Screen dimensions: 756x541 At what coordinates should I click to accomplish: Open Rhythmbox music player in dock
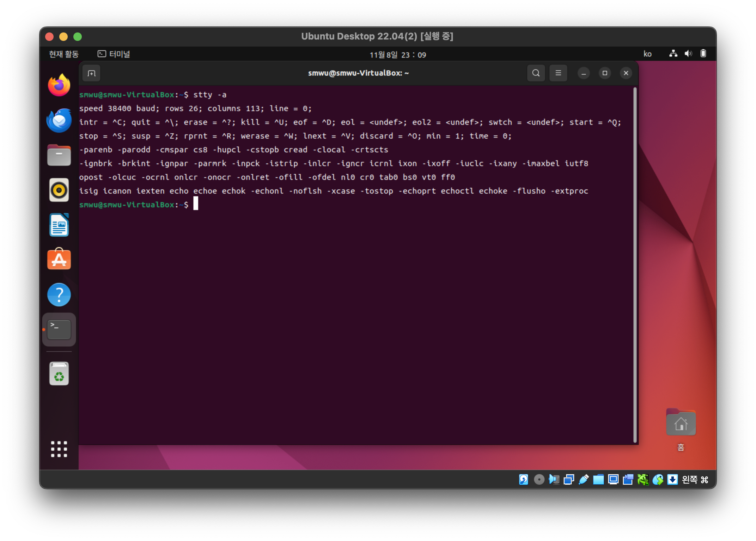click(59, 190)
